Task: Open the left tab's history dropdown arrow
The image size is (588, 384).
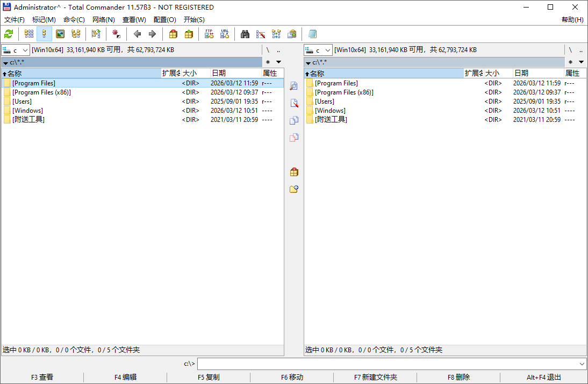Action: pos(5,62)
